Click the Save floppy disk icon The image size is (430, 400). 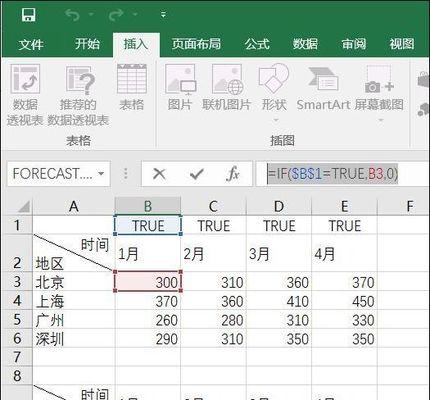click(x=28, y=15)
